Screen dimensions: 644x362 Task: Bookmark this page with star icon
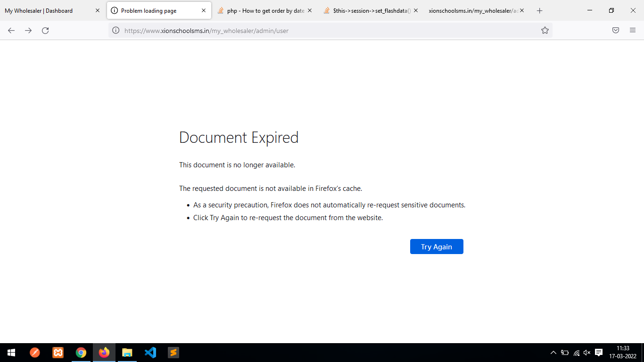click(x=545, y=31)
